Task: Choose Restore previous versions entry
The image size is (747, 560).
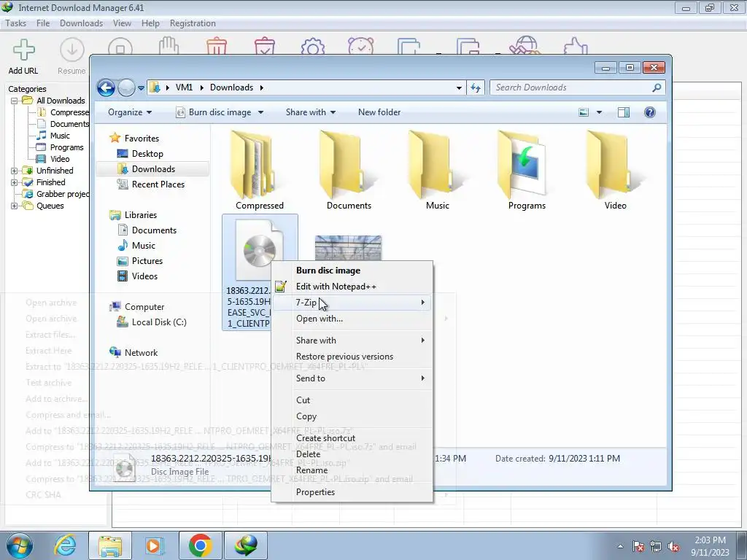Action: click(352, 357)
